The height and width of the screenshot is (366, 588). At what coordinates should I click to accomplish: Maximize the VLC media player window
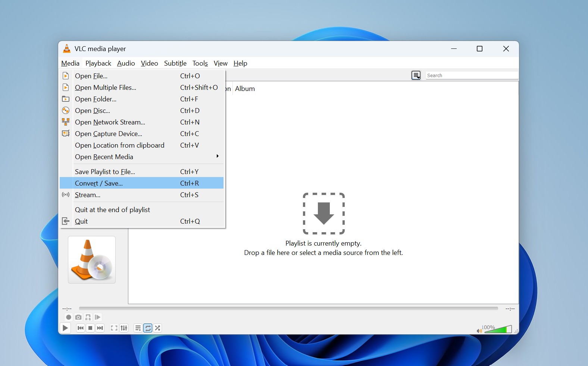[480, 49]
